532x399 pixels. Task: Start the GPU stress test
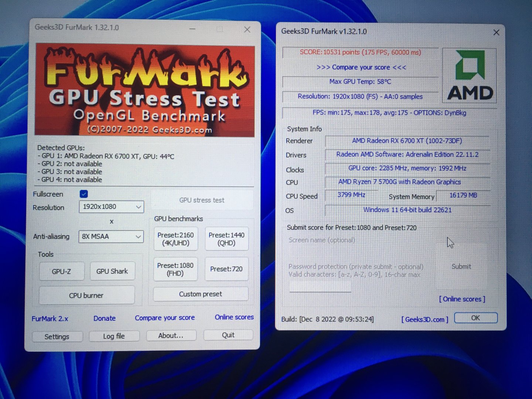pyautogui.click(x=202, y=200)
